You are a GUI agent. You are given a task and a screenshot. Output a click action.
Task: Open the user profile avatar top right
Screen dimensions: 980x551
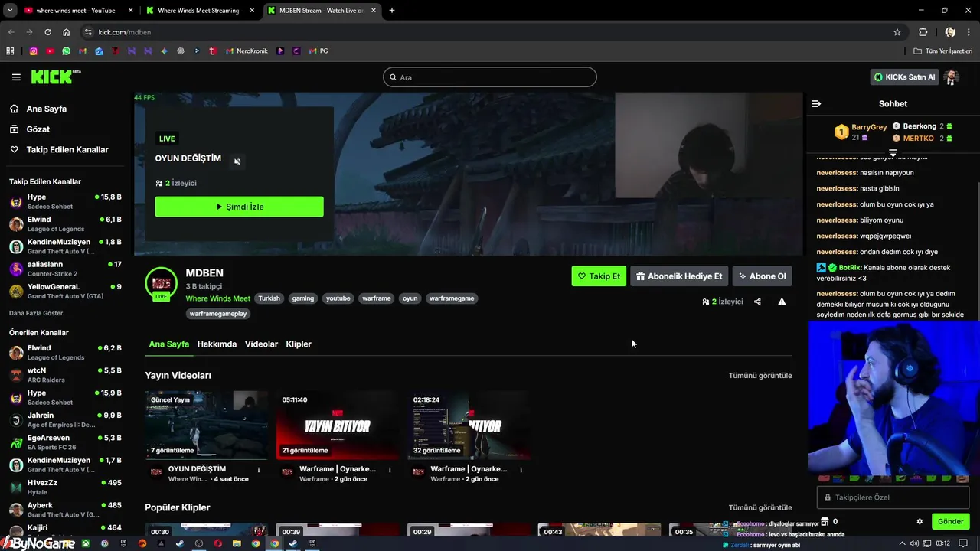951,77
